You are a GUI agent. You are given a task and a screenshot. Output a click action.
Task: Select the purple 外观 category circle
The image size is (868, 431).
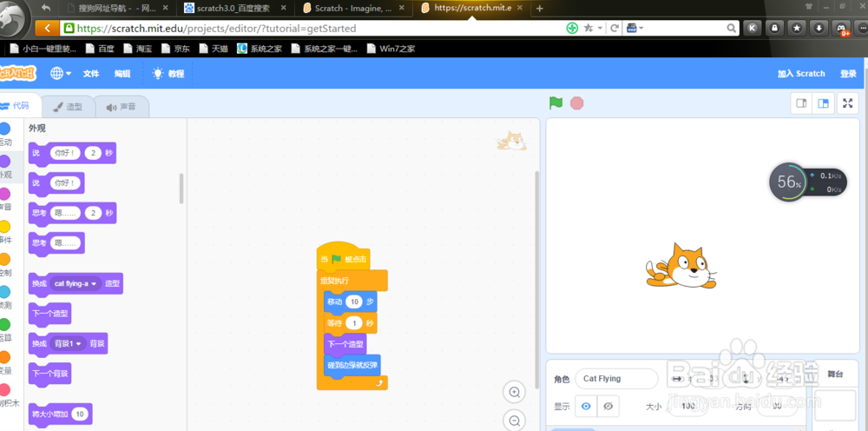[4, 162]
